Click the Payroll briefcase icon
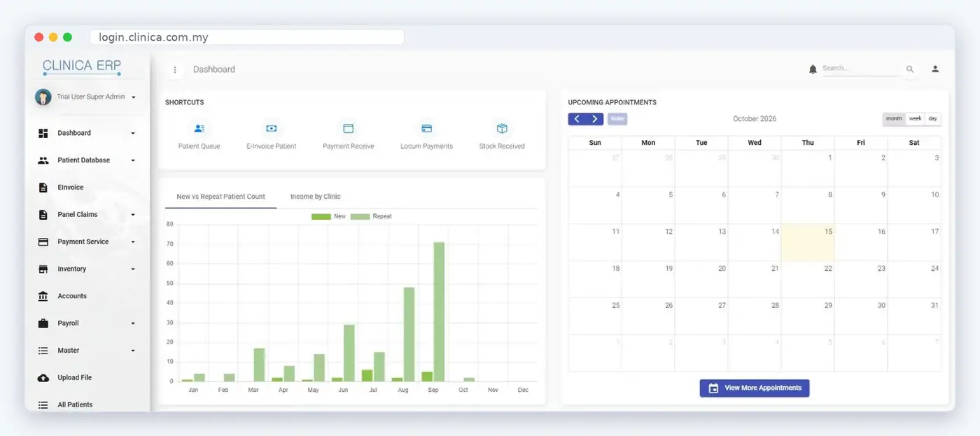The height and width of the screenshot is (436, 980). click(x=43, y=323)
